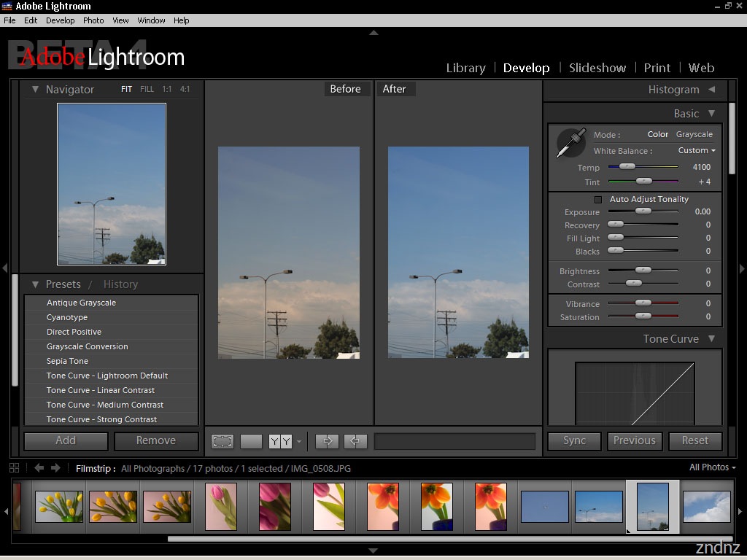Image resolution: width=747 pixels, height=560 pixels.
Task: Open the Window menu
Action: pos(151,20)
